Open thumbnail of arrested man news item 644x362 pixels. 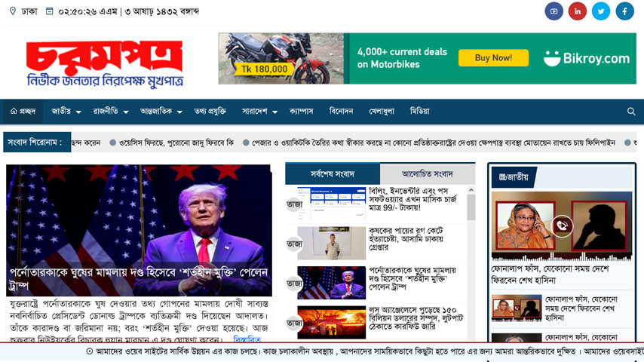tap(332, 243)
